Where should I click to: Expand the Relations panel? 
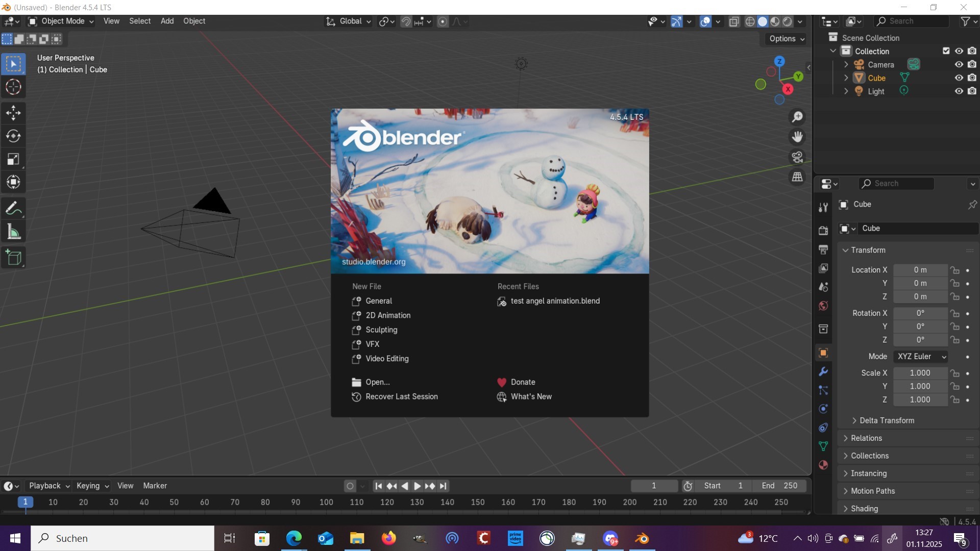tap(866, 438)
